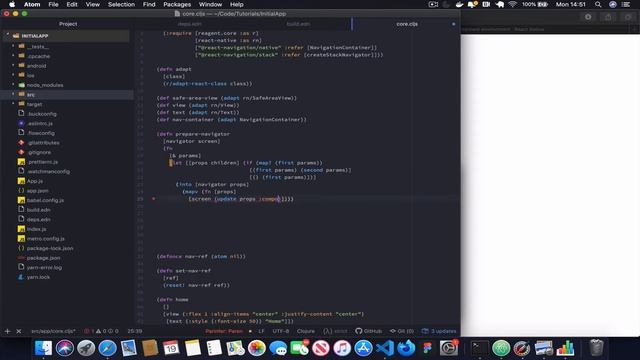Click the X icon in status bar

(19, 331)
